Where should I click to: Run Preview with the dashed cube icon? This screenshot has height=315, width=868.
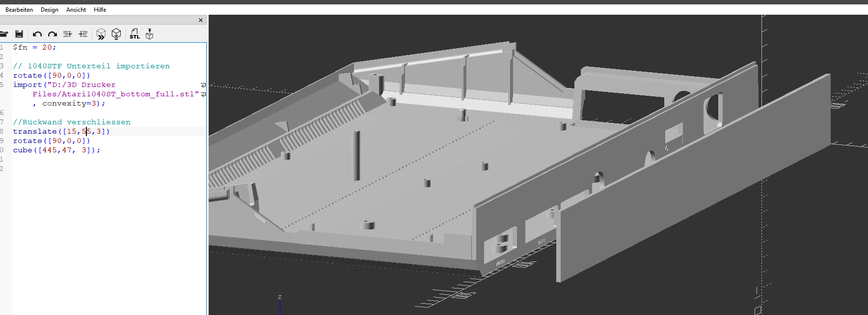[101, 34]
